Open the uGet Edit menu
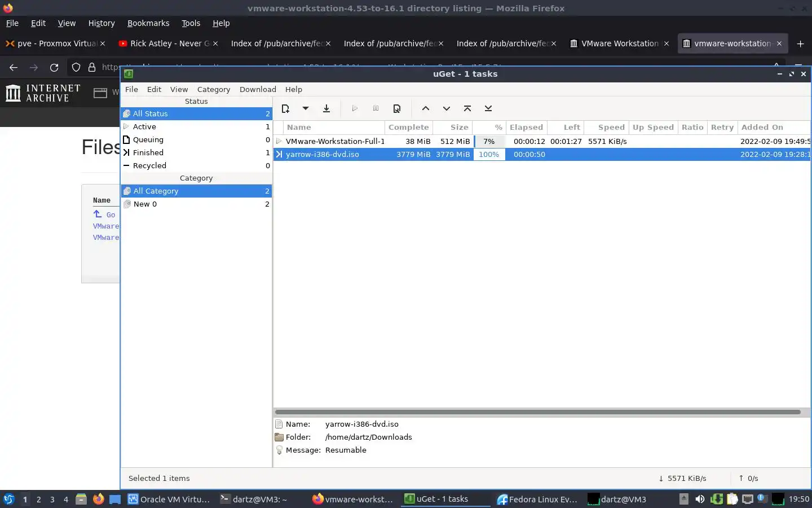The image size is (812, 508). click(154, 89)
